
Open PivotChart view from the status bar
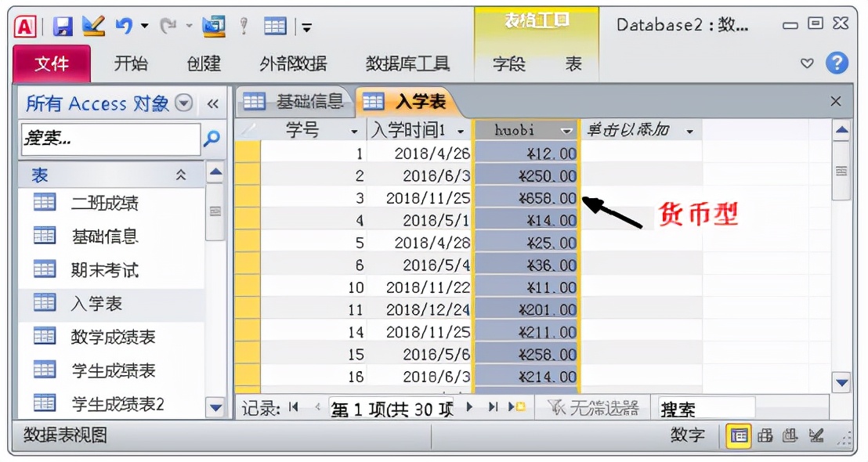[x=789, y=437]
